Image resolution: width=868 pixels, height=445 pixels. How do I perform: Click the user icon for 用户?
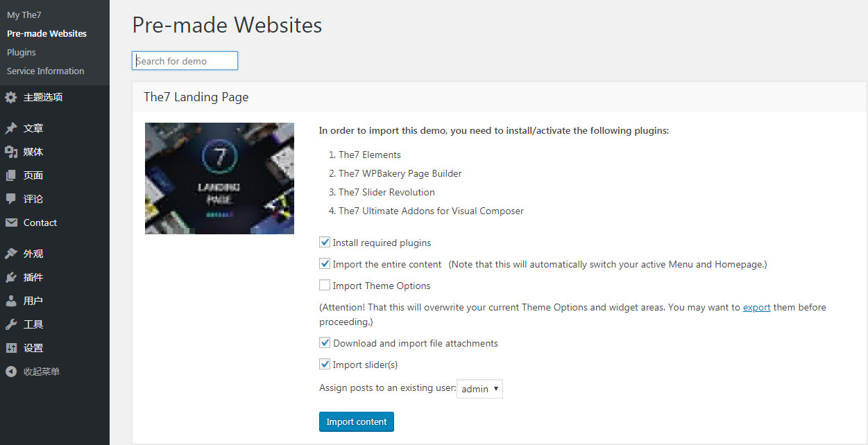[10, 301]
